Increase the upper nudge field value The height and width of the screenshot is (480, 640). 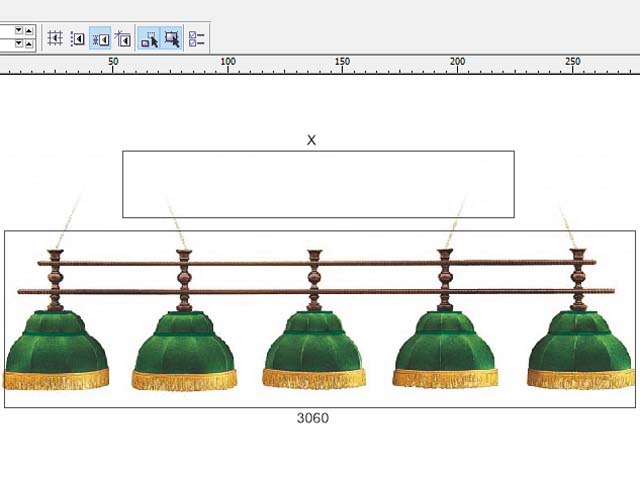(29, 30)
